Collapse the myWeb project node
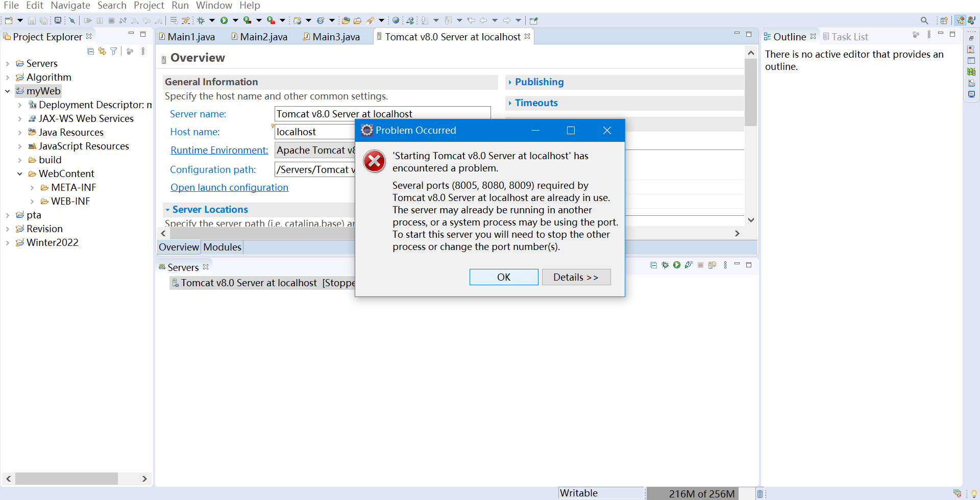 (8, 91)
